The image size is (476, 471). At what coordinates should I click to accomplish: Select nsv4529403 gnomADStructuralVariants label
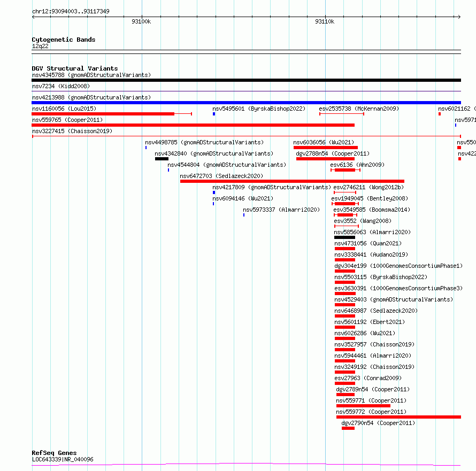coord(394,299)
